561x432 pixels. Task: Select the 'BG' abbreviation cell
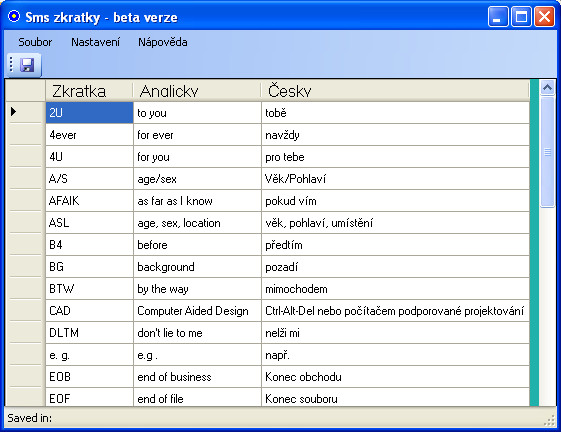[89, 267]
